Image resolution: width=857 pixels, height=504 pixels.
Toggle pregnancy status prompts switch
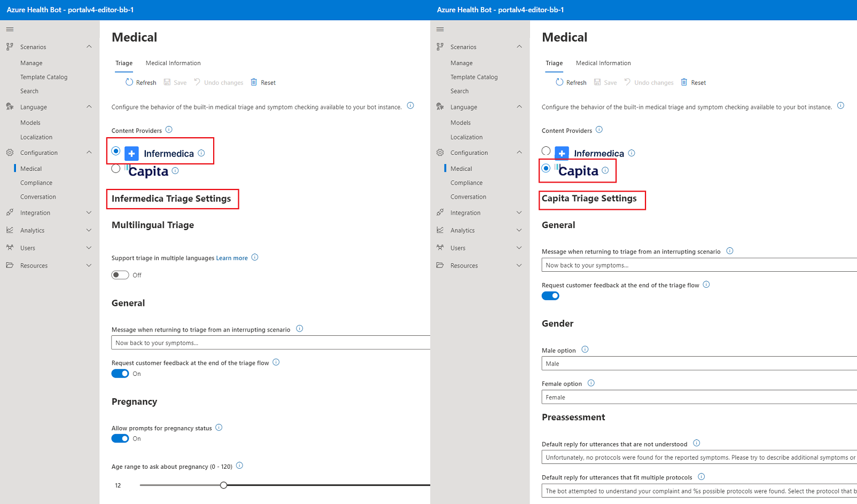[x=120, y=438]
